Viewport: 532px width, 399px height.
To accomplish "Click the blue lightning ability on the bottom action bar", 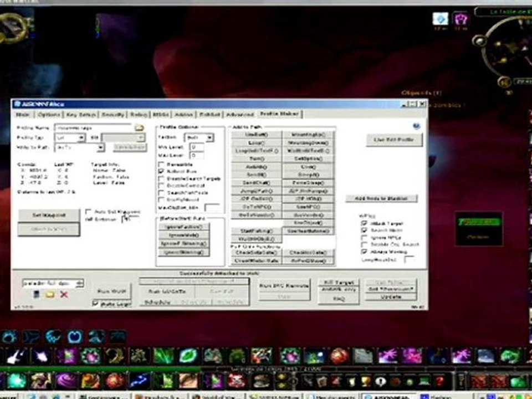I will click(x=140, y=381).
